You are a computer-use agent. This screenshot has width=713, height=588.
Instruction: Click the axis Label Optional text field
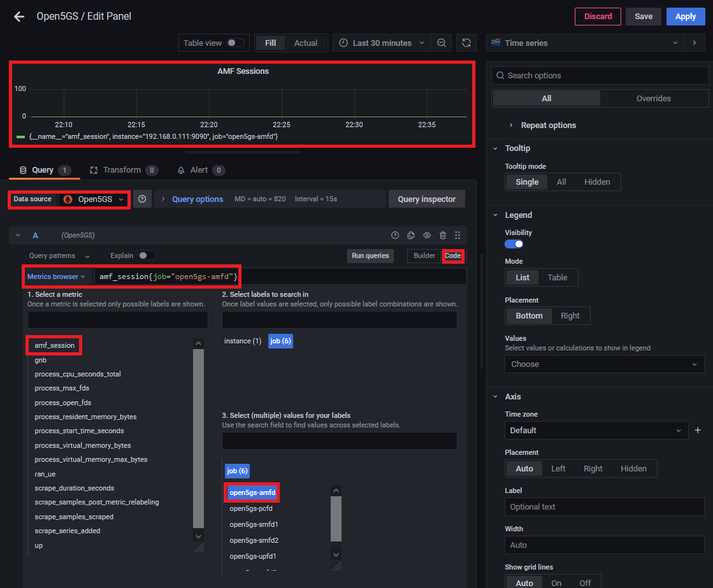604,506
